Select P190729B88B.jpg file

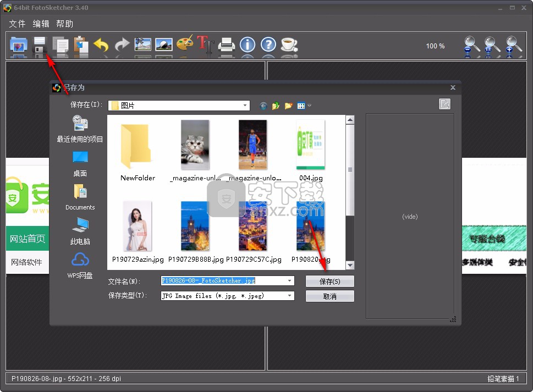coord(195,233)
